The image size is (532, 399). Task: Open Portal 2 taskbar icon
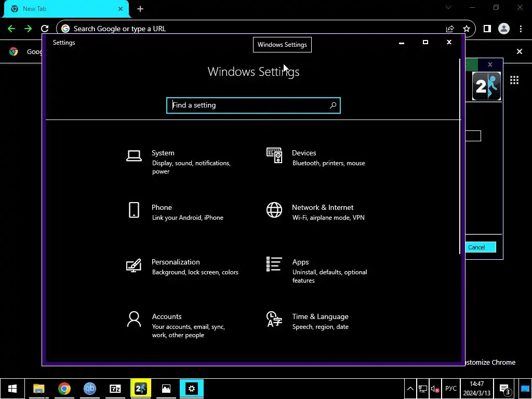[140, 389]
